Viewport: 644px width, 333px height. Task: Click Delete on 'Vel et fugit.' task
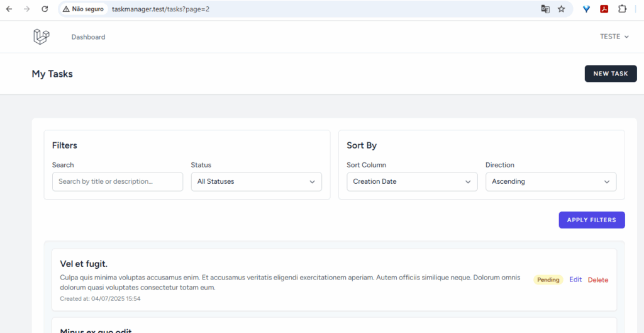(598, 280)
